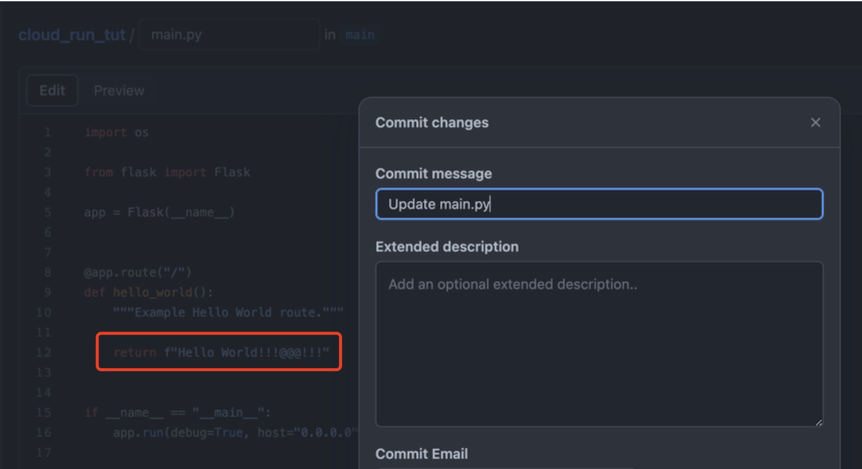Grab the description box resize handle

coord(819,422)
